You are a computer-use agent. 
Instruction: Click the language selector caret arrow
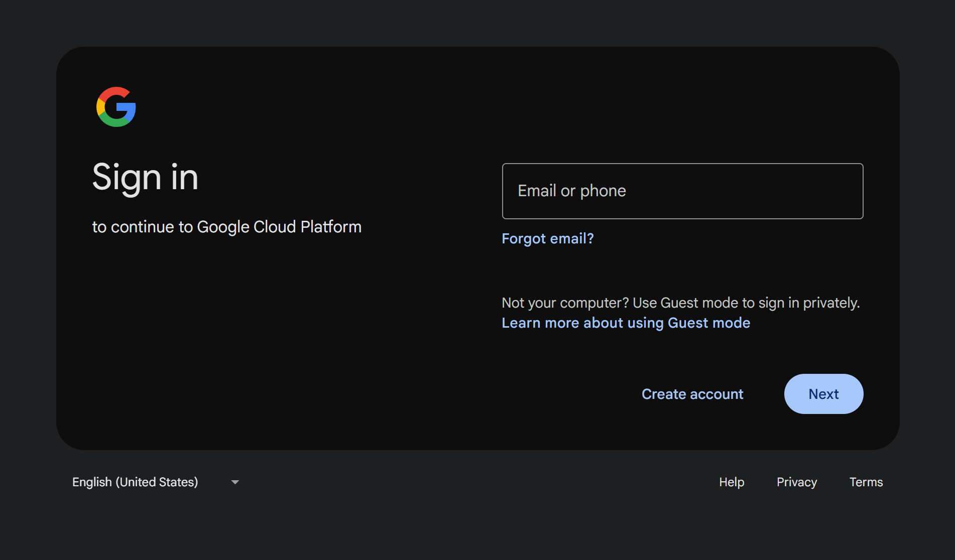(234, 482)
